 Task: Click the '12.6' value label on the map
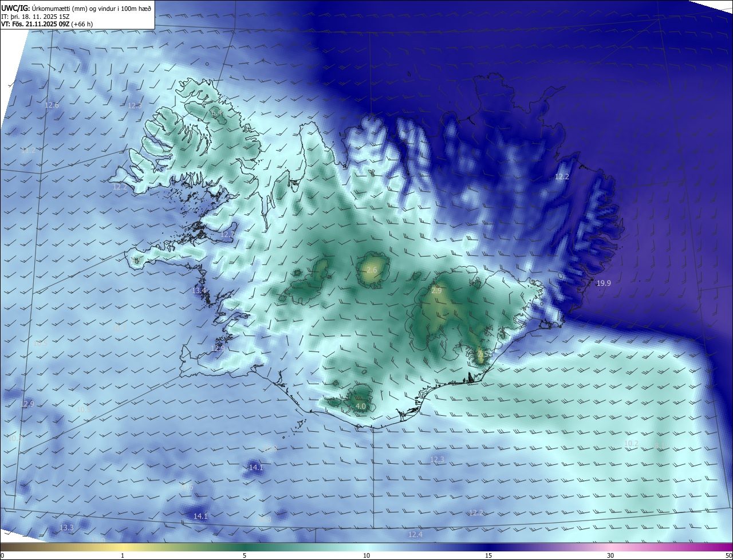click(x=52, y=105)
